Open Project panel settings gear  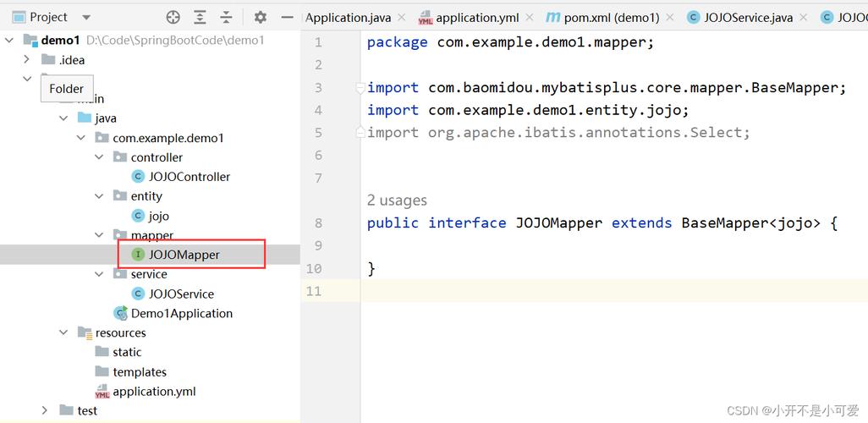pyautogui.click(x=261, y=17)
